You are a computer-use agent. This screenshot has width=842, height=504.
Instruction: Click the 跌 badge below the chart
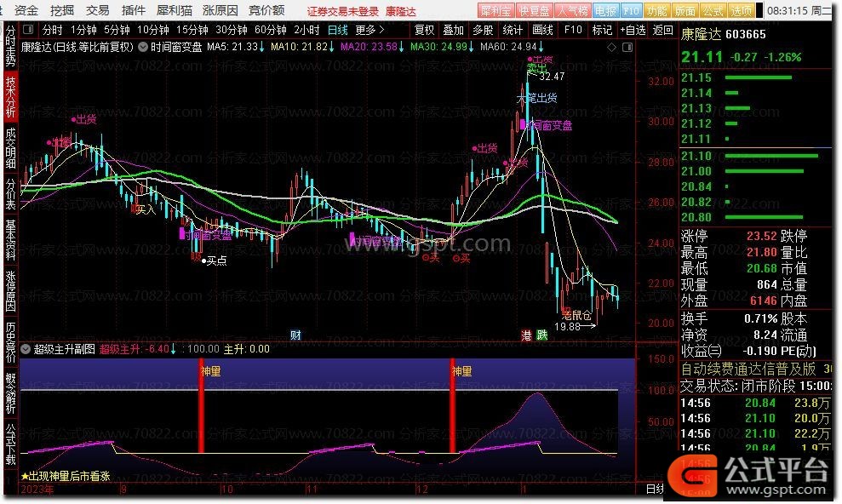tap(542, 335)
